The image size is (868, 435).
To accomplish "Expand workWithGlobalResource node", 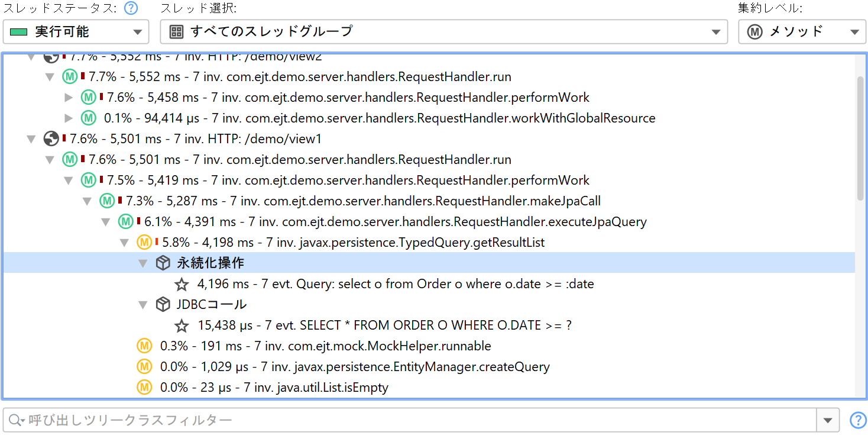I will point(69,118).
